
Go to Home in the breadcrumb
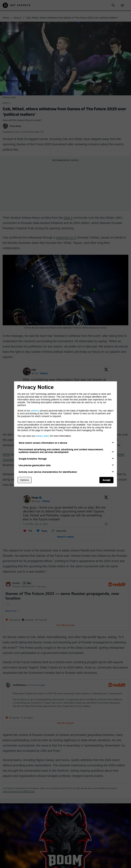[x=6, y=18]
